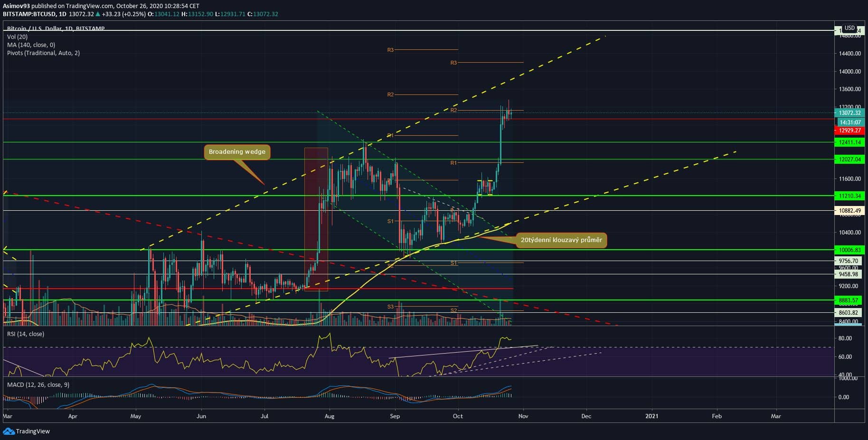Select the "20týdenní klouzavý průměr" callout
This screenshot has height=440, width=868.
(x=561, y=240)
